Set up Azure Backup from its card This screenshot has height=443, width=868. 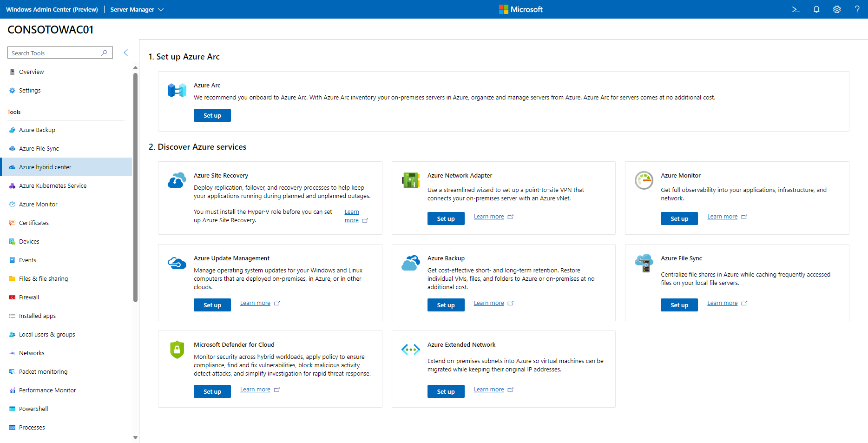pyautogui.click(x=446, y=304)
